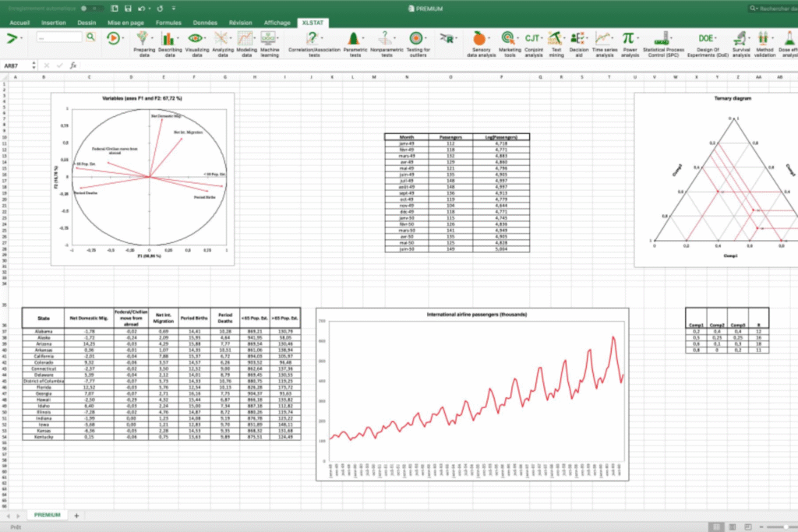Click the XLSTAT-R icon
The width and height of the screenshot is (798, 532).
[x=447, y=38]
